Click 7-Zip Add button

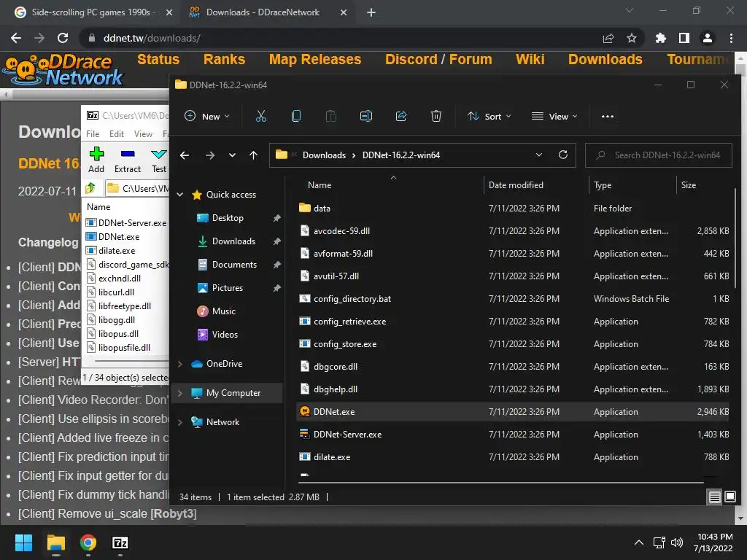96,160
